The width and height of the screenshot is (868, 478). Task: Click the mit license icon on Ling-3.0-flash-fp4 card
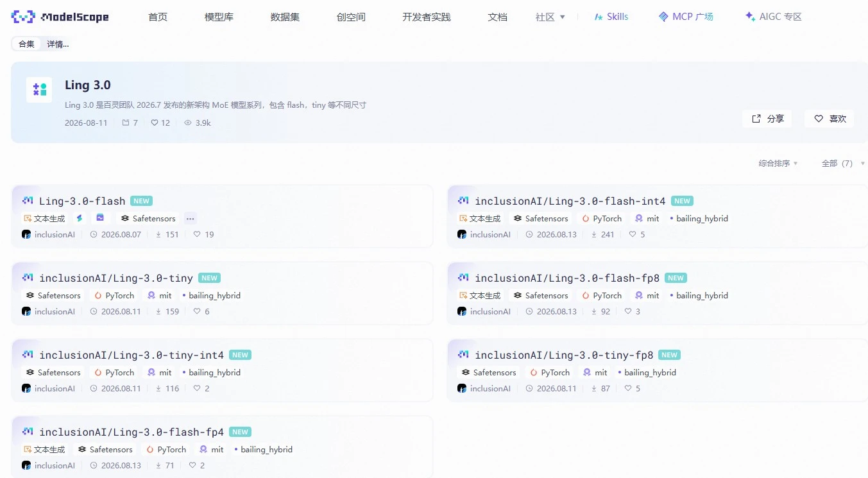point(203,449)
